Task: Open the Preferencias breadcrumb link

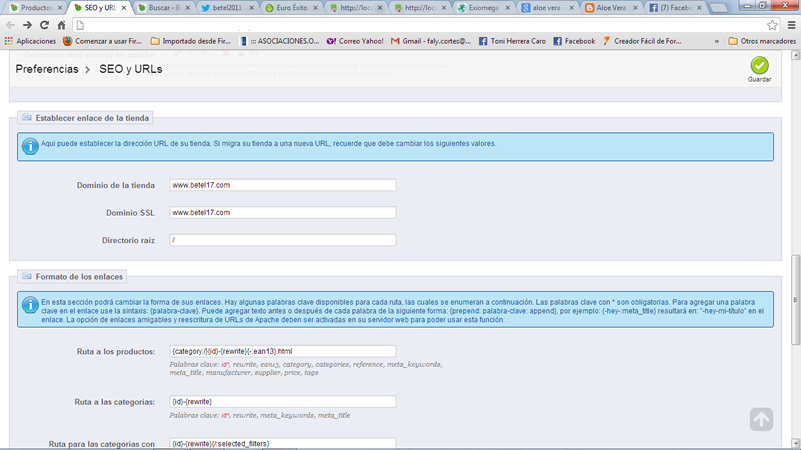Action: pyautogui.click(x=47, y=69)
